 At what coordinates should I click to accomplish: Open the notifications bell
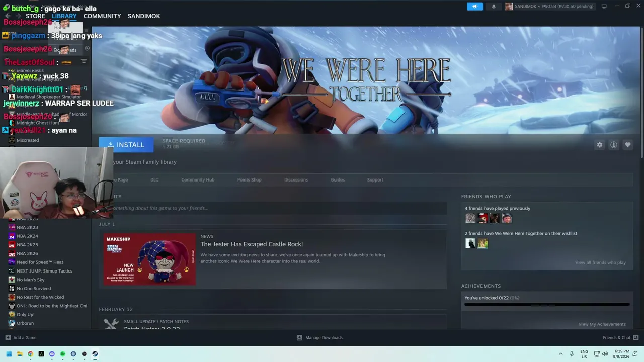point(494,6)
